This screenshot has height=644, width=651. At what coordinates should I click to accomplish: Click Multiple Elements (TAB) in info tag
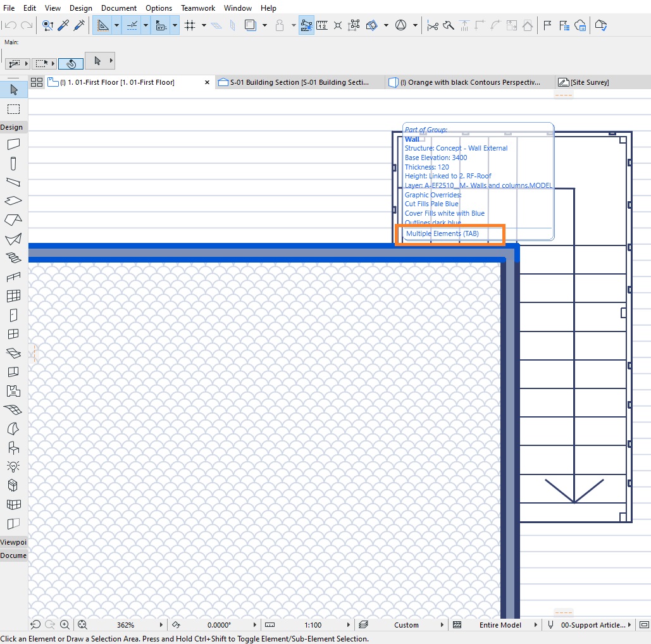442,233
